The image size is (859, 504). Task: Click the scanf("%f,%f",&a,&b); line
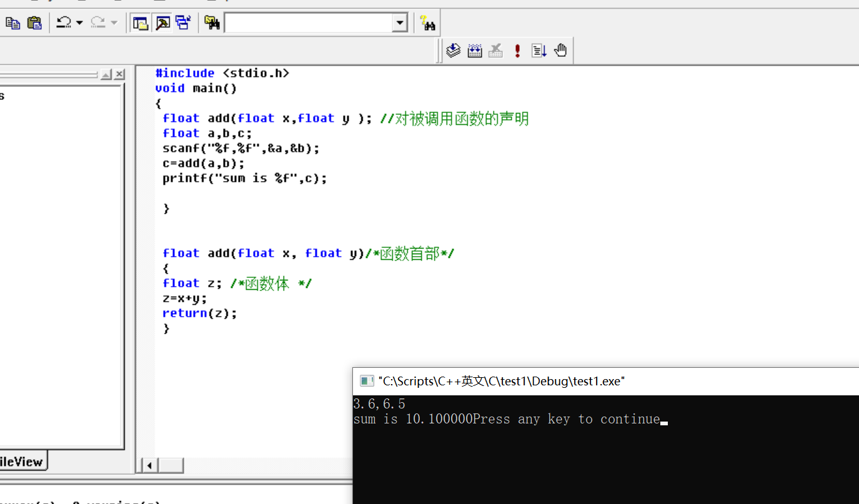[241, 148]
